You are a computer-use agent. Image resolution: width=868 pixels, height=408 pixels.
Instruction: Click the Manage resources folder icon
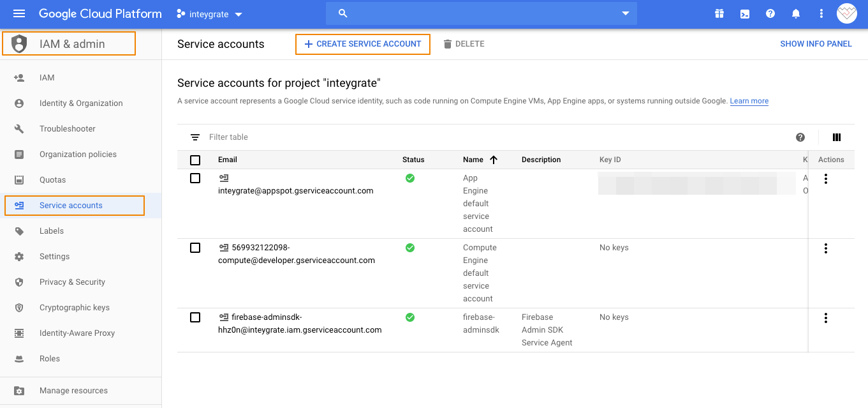pyautogui.click(x=19, y=390)
